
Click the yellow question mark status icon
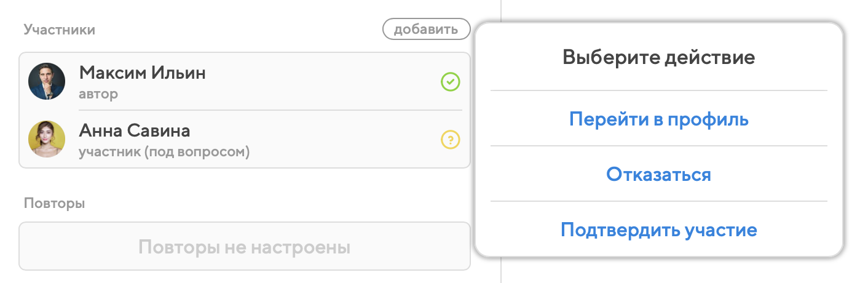pyautogui.click(x=451, y=140)
